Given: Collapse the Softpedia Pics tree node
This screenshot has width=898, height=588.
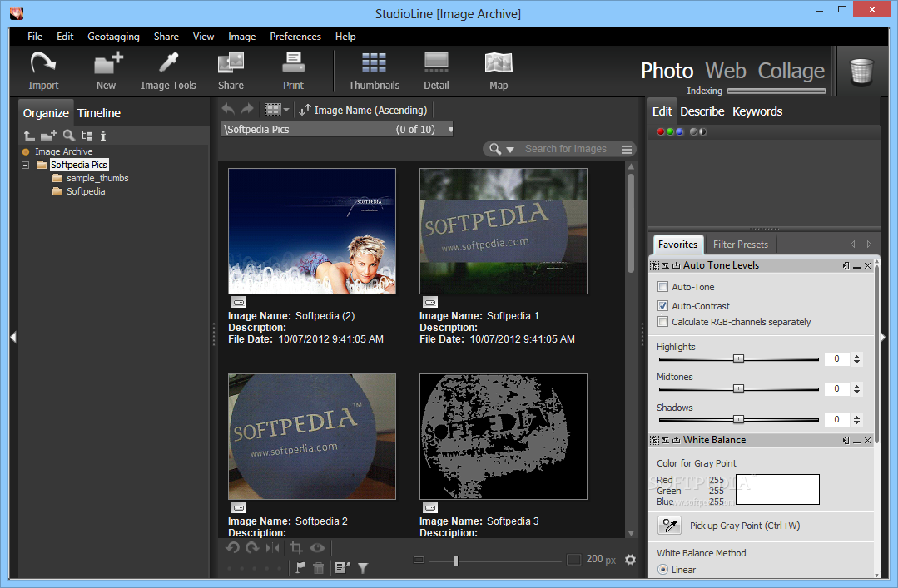Looking at the screenshot, I should point(25,165).
